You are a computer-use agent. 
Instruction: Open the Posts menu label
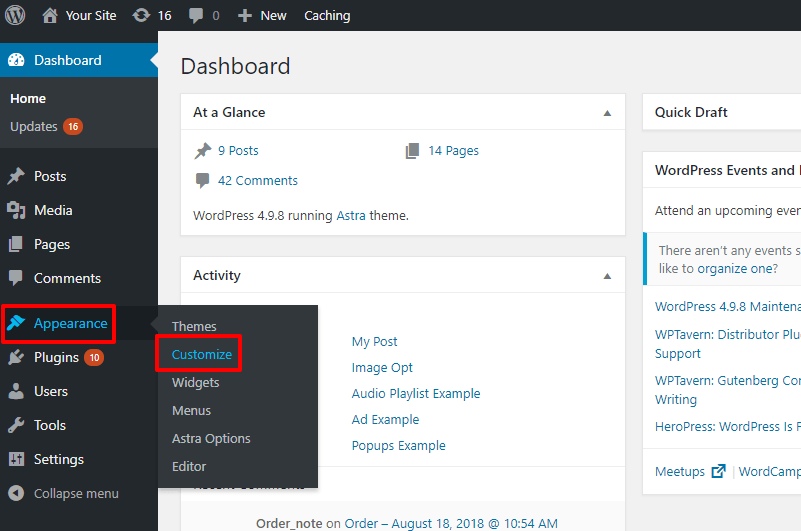pos(50,176)
